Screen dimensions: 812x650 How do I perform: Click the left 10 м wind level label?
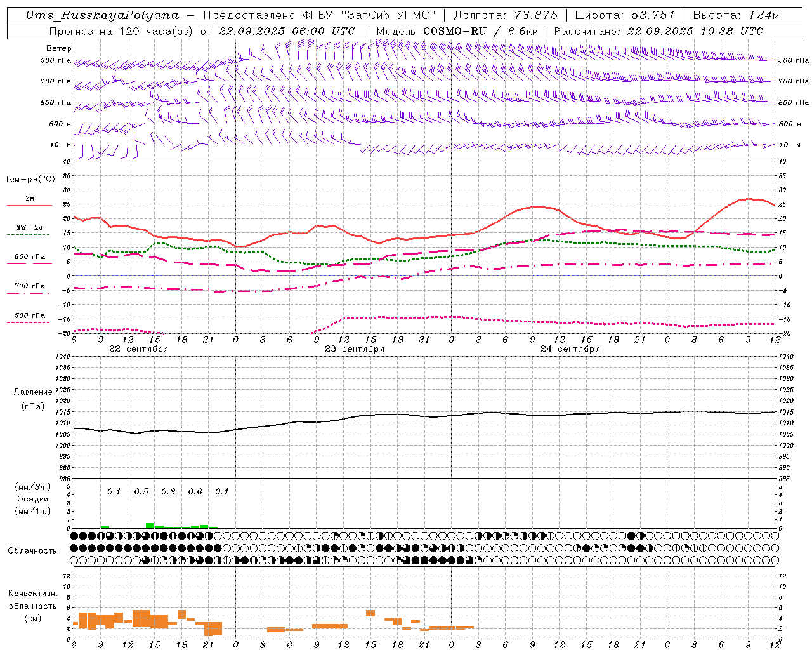coord(61,145)
